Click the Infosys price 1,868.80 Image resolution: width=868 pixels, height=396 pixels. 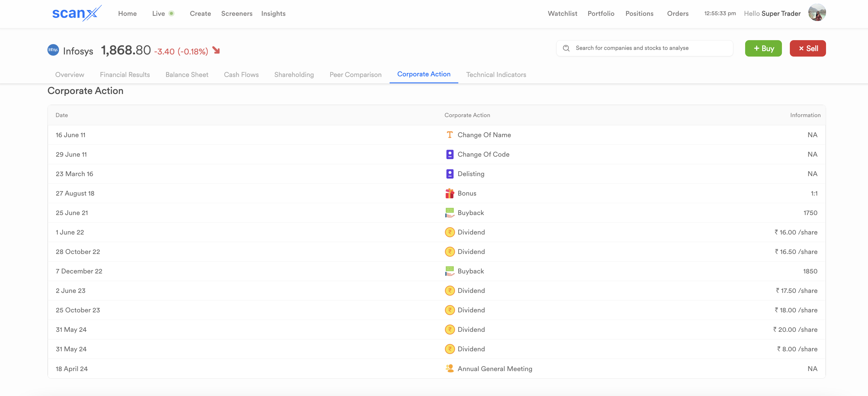tap(126, 50)
